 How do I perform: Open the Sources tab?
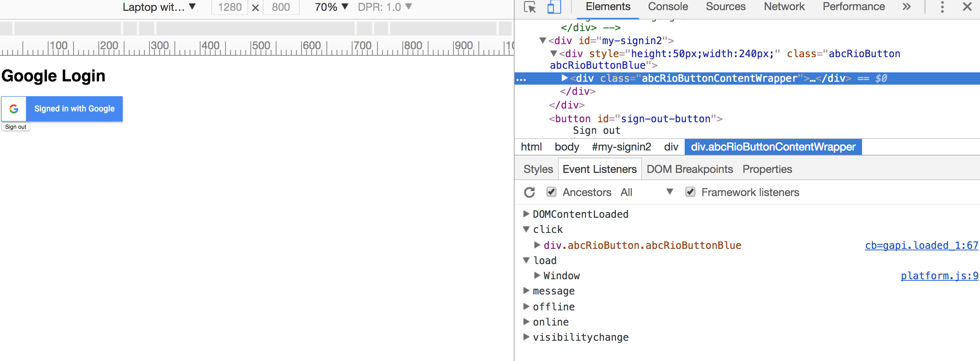click(726, 7)
